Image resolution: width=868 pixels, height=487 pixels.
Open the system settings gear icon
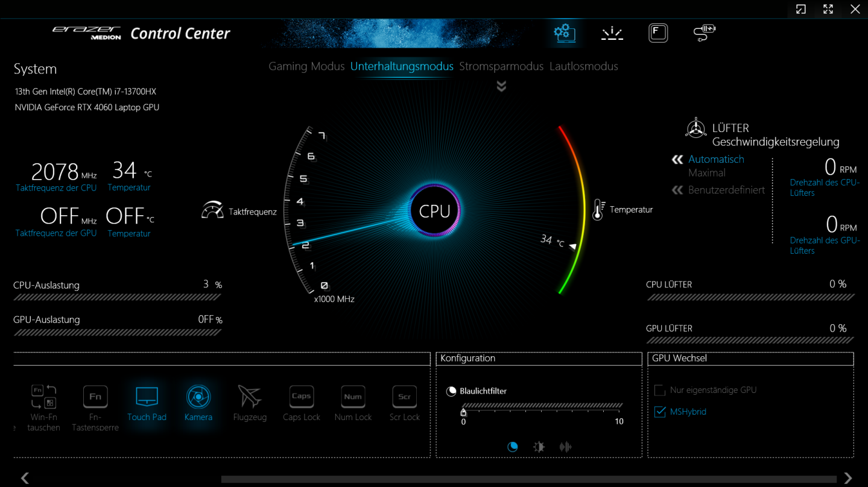pyautogui.click(x=565, y=33)
